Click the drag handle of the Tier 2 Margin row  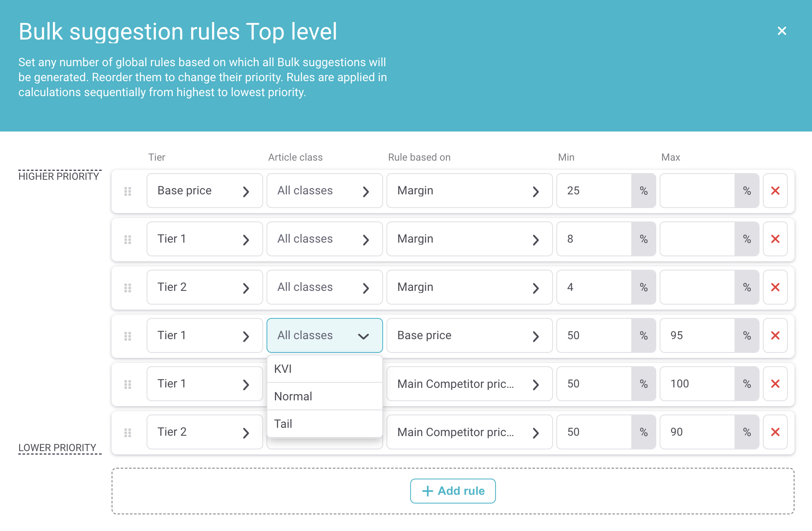[128, 288]
